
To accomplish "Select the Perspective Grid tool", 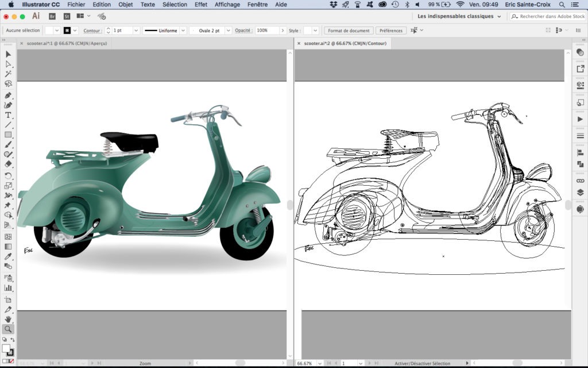I will (8, 225).
